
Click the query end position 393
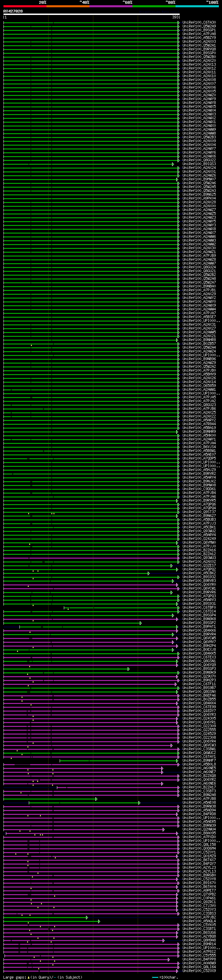coord(175,17)
